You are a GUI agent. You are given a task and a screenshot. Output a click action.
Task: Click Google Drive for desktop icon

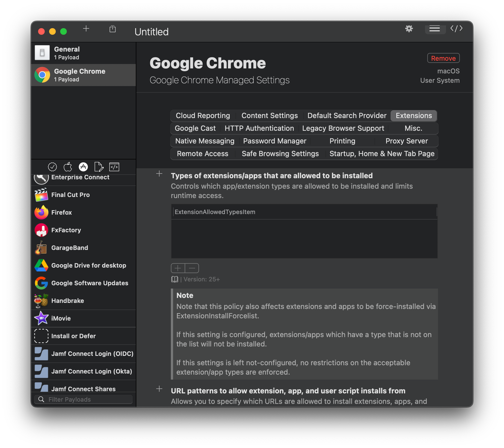(x=41, y=265)
